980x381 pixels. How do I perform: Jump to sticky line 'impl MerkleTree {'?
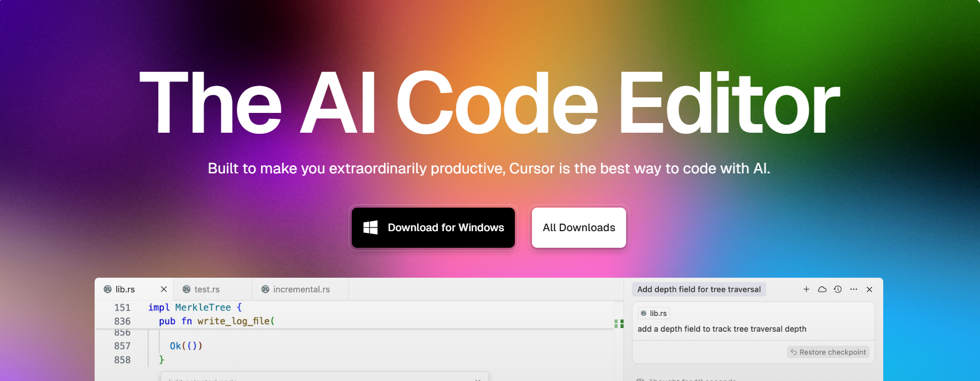tap(195, 307)
